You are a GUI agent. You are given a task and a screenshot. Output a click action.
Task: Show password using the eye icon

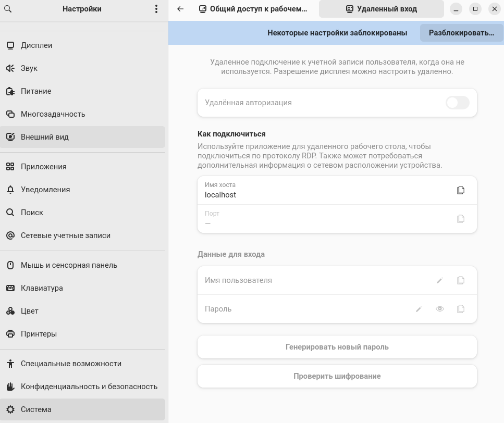[440, 309]
